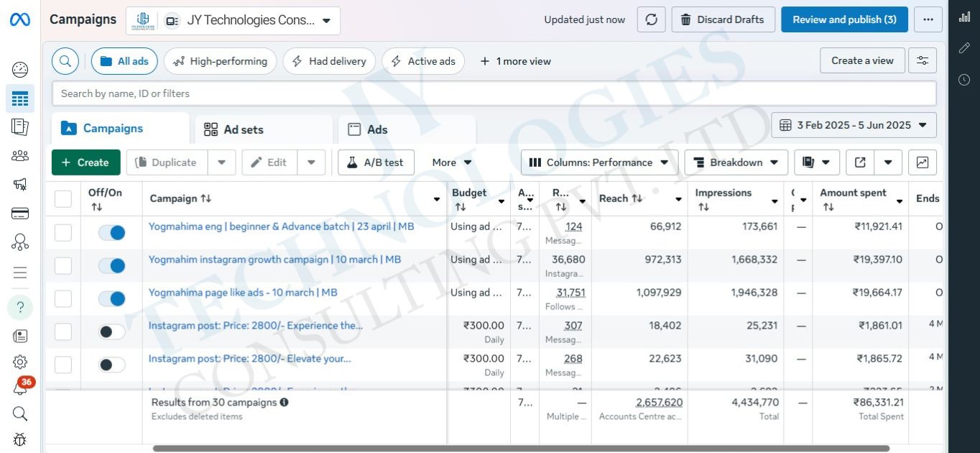Open the charts panel icon on right rail
The width and height of the screenshot is (980, 453).
964,17
